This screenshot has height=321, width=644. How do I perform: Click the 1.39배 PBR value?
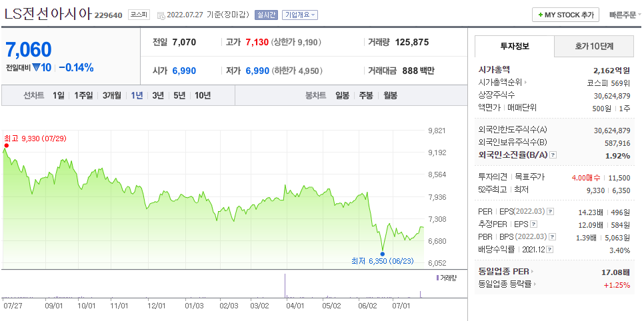(585, 237)
